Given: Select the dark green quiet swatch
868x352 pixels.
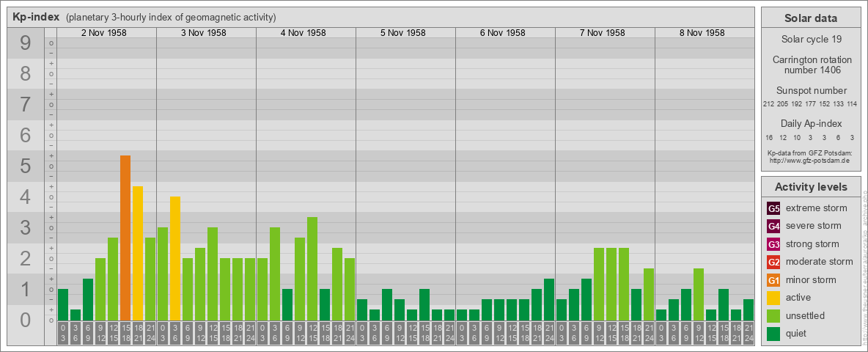Looking at the screenshot, I should [773, 334].
